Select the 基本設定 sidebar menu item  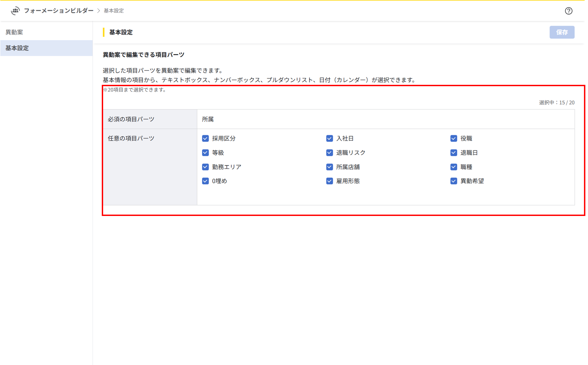17,48
